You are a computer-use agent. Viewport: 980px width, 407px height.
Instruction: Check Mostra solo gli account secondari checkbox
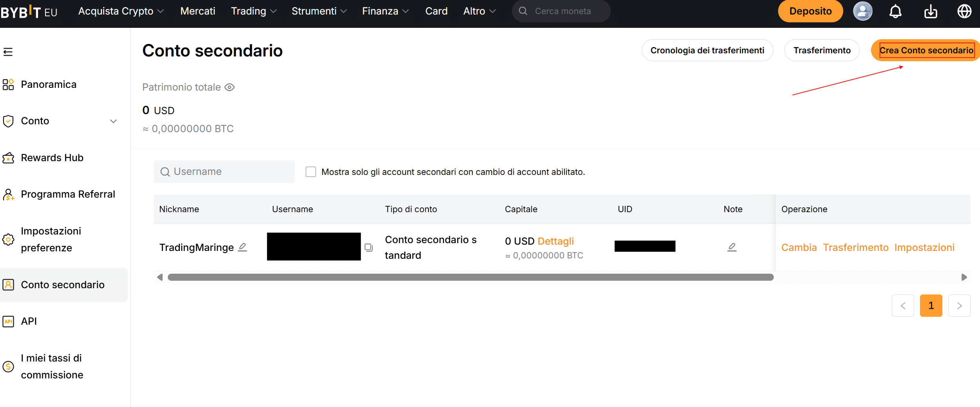311,172
